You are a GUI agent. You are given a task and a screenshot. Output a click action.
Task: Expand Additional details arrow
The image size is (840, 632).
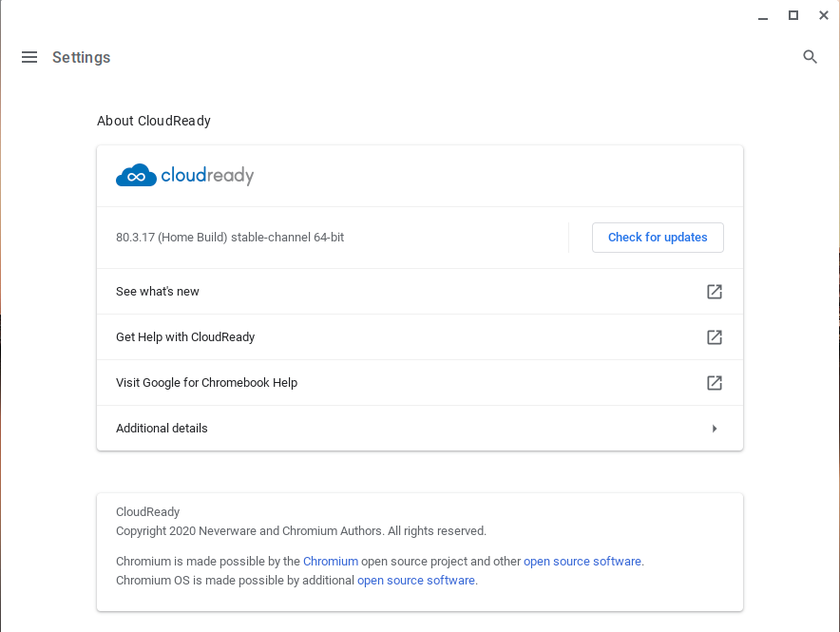[715, 429]
